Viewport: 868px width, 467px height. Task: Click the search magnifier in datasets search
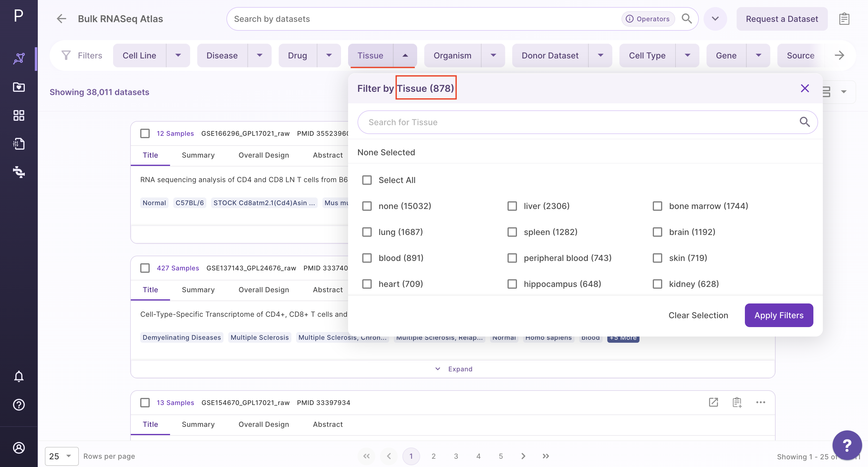click(x=686, y=19)
